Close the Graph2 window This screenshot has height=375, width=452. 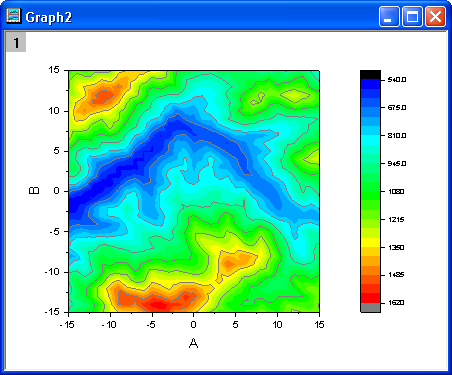click(x=435, y=16)
